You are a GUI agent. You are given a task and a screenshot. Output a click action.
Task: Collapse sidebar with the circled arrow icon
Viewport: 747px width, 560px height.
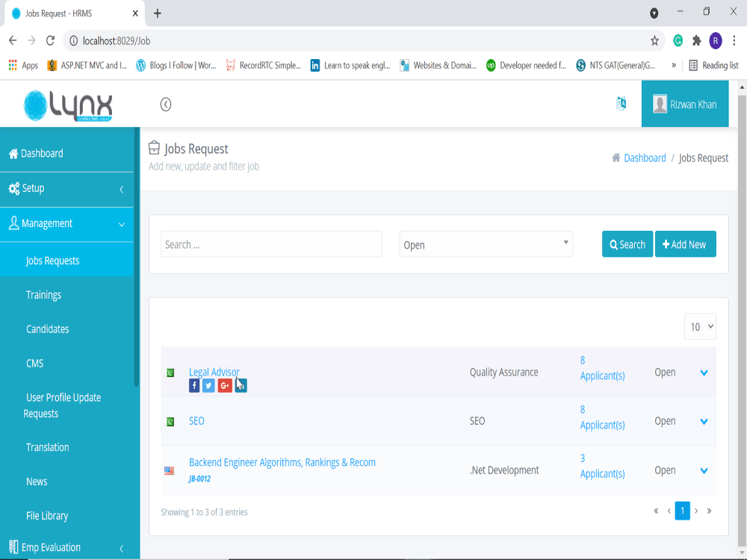pos(165,105)
